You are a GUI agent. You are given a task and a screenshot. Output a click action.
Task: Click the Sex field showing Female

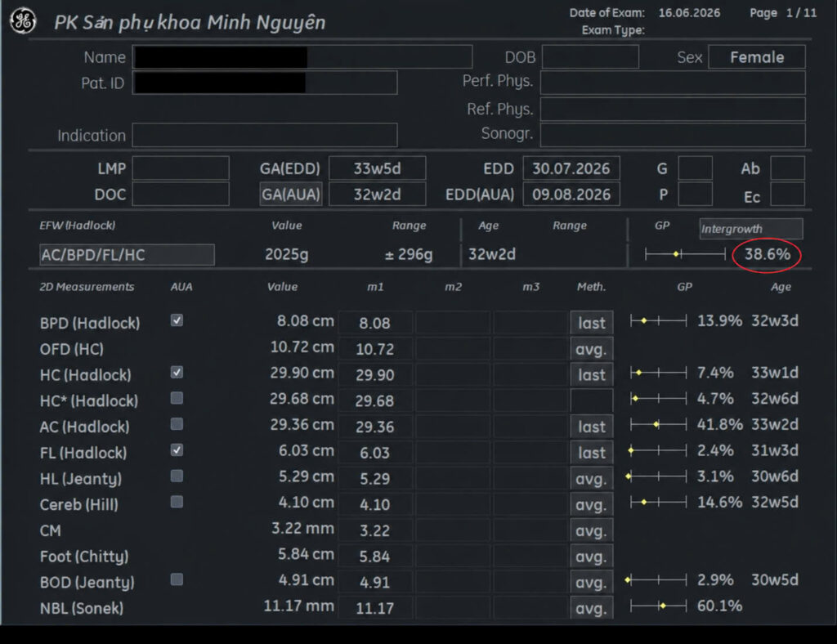(757, 57)
